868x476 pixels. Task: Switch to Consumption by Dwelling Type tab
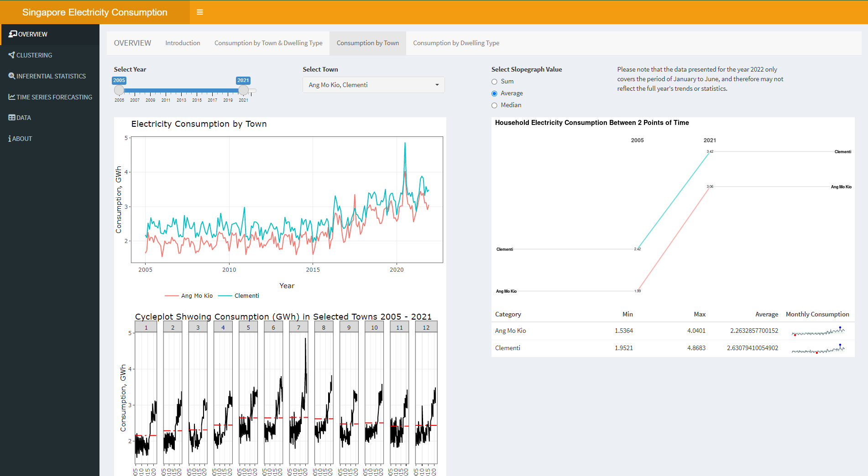(x=456, y=43)
